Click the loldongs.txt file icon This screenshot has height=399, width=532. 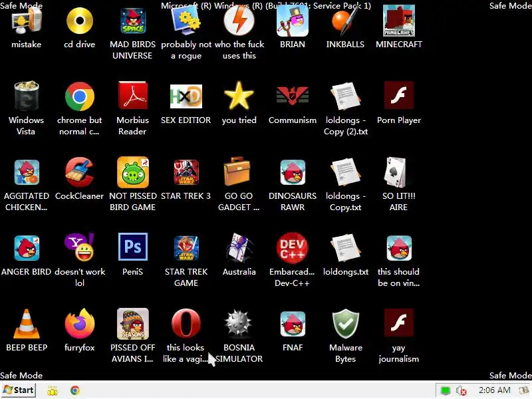pyautogui.click(x=345, y=248)
